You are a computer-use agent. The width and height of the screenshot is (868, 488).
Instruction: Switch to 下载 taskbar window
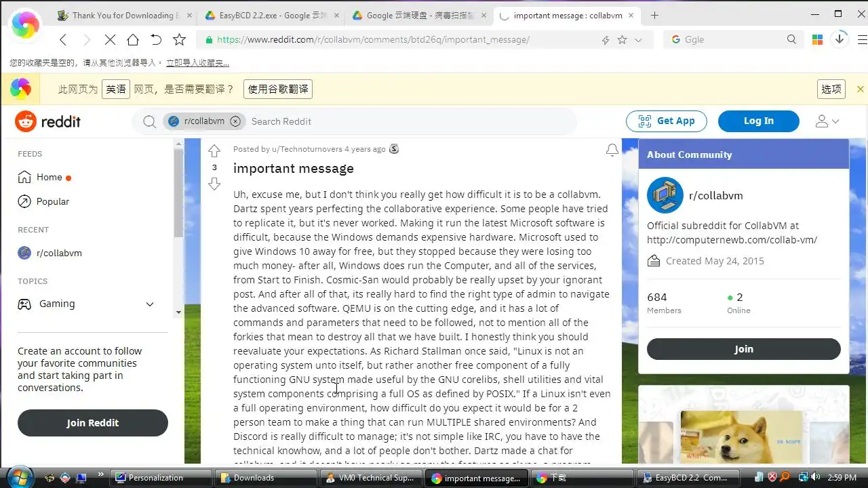click(x=582, y=478)
